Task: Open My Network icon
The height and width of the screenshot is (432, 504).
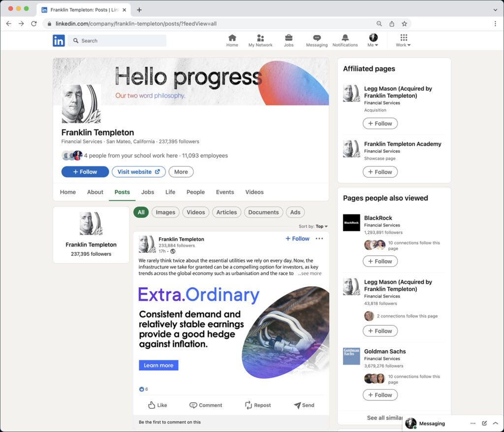Action: [x=260, y=40]
